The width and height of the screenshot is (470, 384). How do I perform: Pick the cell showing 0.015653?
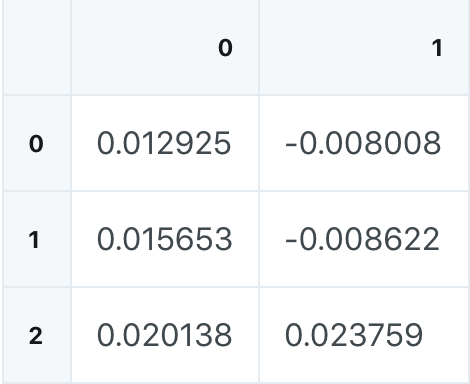click(165, 239)
